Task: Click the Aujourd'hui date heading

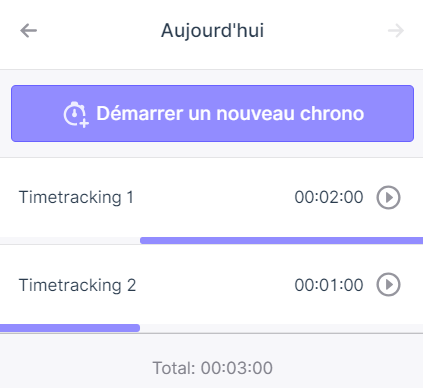Action: [212, 31]
